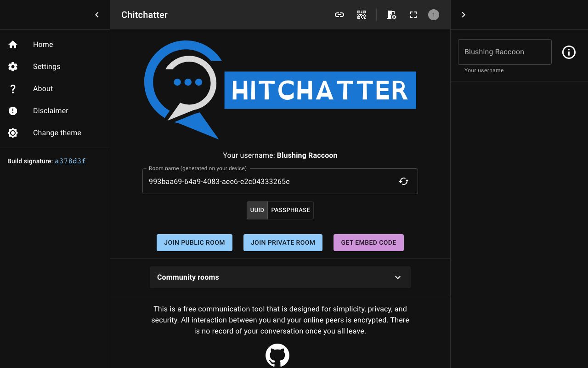Click the 'Your username: Blushing Raccoon' text
Viewport: 588px width, 368px height.
pyautogui.click(x=280, y=155)
